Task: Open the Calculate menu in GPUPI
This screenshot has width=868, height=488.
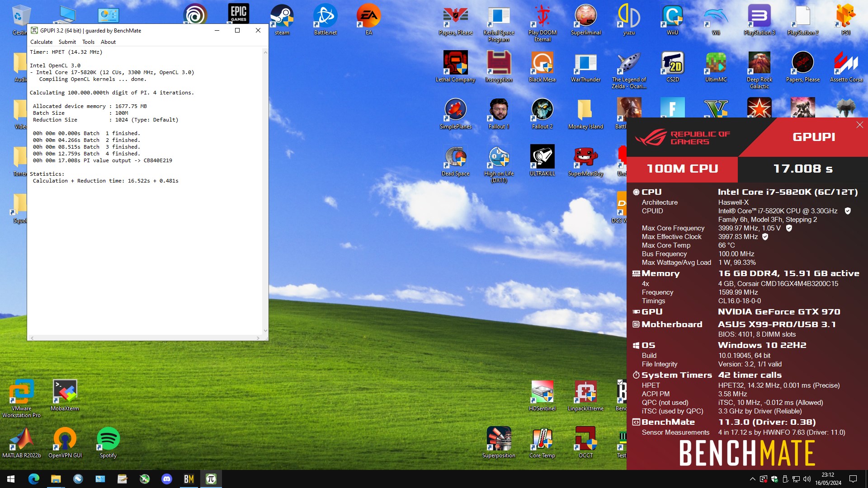Action: 41,42
